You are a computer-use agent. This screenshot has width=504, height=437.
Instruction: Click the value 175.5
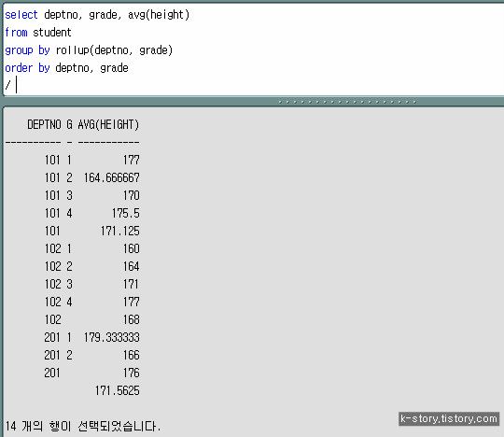click(126, 213)
